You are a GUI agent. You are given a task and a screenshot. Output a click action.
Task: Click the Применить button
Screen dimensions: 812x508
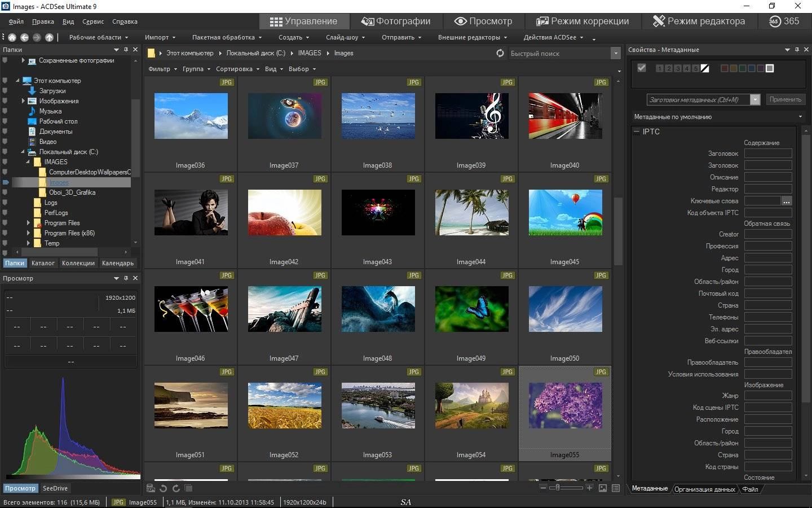pyautogui.click(x=785, y=99)
